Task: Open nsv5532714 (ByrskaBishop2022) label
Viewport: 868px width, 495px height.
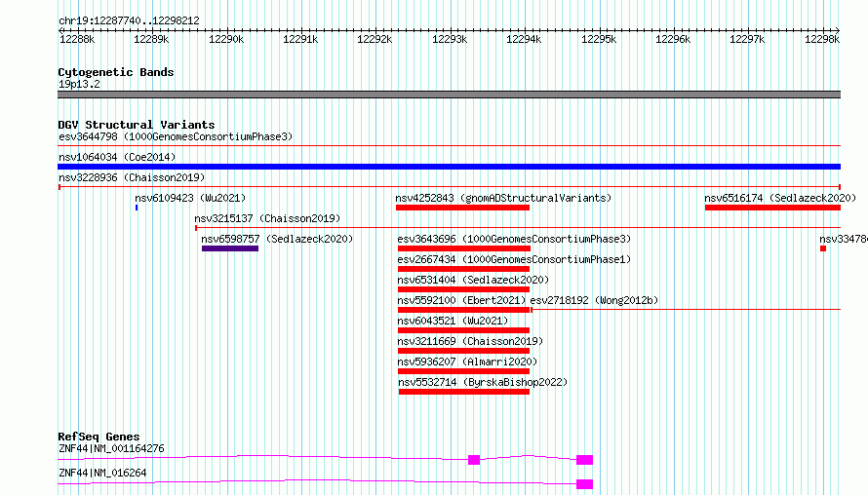Action: pos(484,382)
